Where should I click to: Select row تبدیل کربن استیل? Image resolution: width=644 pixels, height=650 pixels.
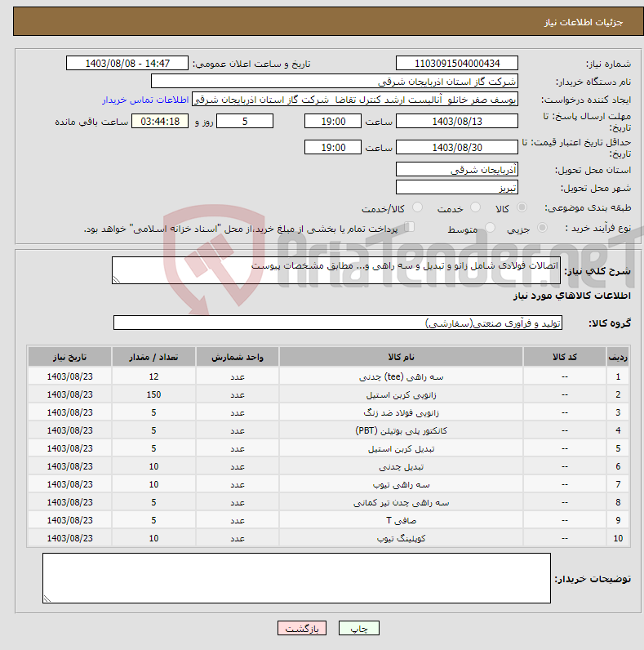[x=329, y=448]
